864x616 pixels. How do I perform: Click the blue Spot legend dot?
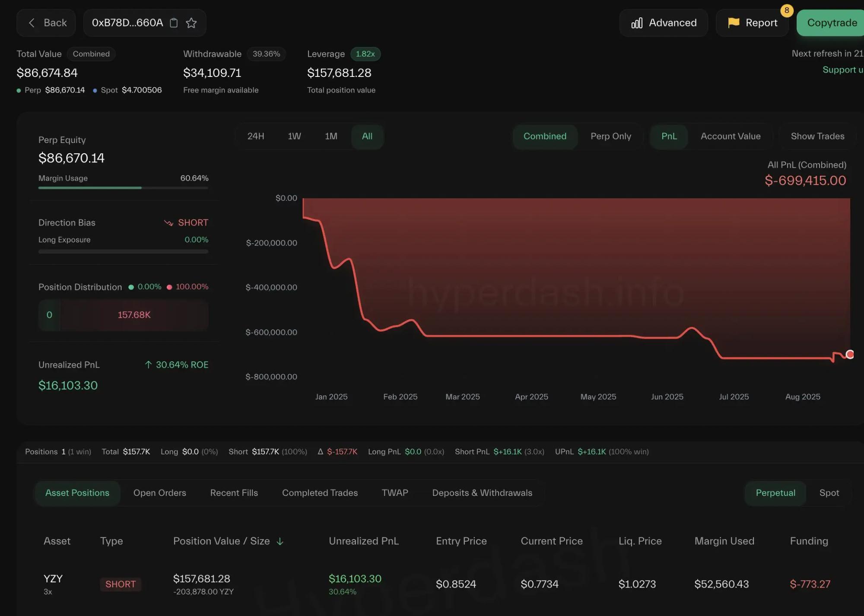coord(95,91)
